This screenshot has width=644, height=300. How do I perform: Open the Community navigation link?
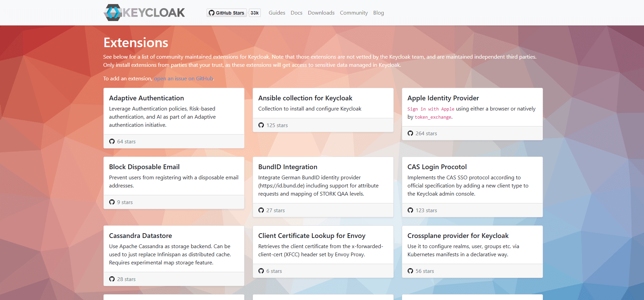coord(354,13)
